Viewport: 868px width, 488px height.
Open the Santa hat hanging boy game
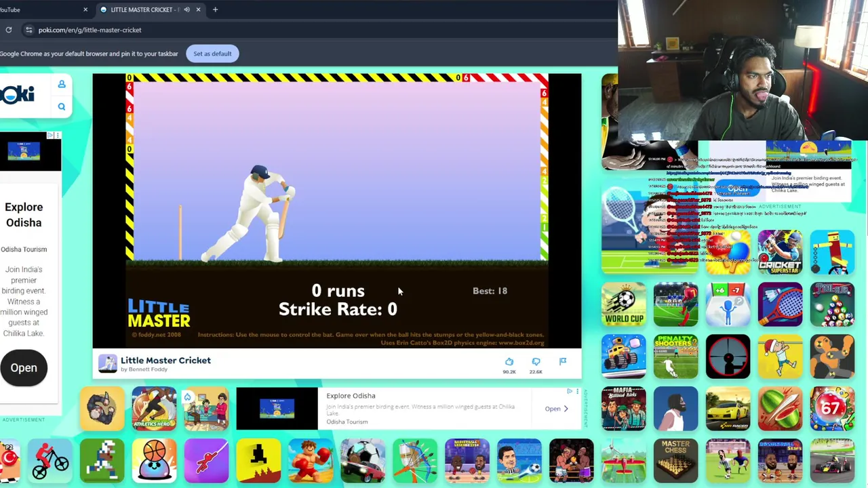point(780,357)
